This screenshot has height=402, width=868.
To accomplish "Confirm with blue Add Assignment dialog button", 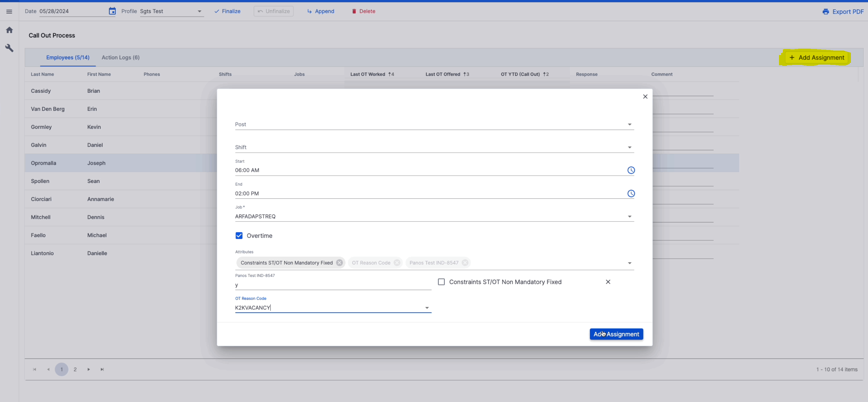I will pyautogui.click(x=616, y=334).
